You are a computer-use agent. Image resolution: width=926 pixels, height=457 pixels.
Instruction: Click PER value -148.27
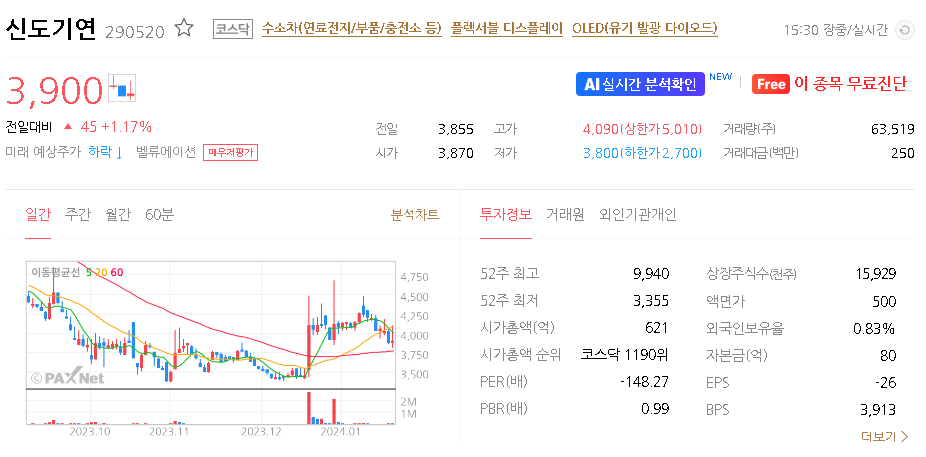tap(645, 382)
